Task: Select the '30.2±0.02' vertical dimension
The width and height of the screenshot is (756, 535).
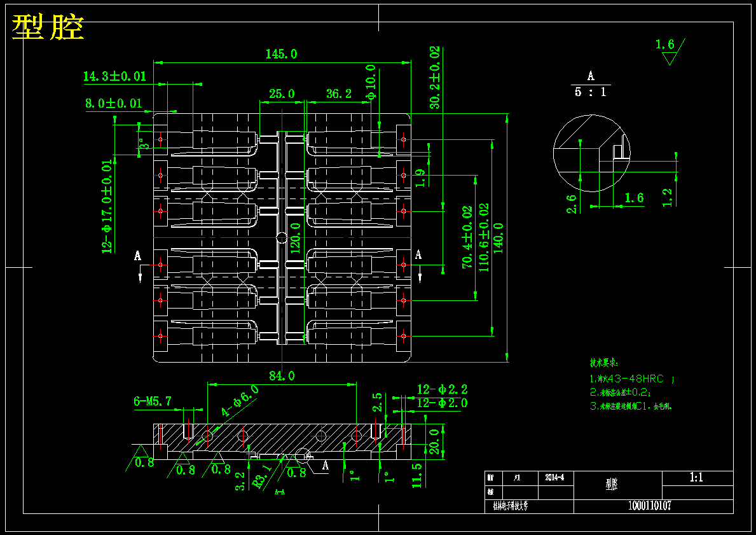Action: coord(434,78)
